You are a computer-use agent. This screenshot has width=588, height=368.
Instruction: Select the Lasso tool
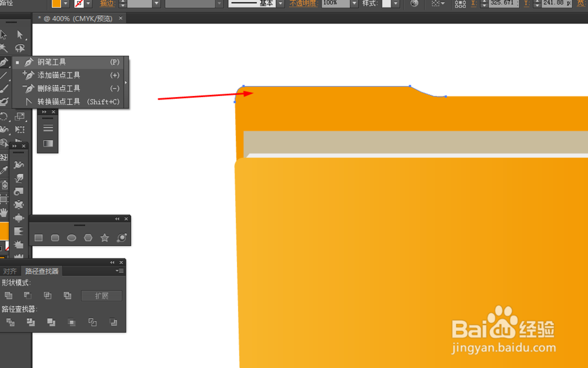pyautogui.click(x=20, y=48)
